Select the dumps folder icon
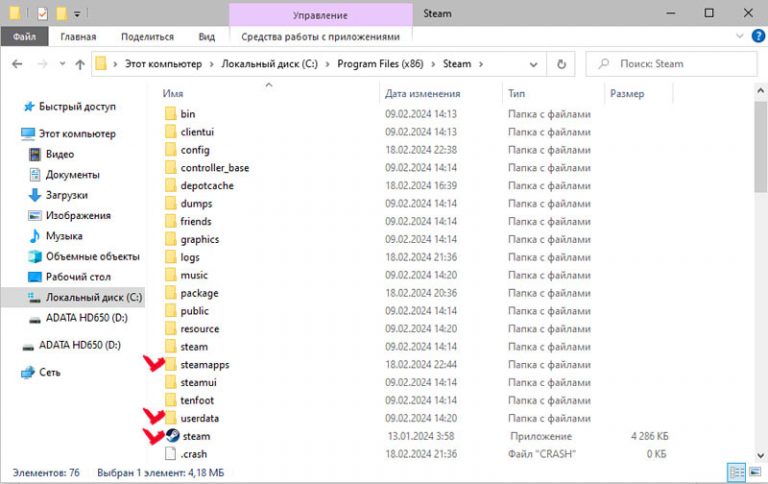The height and width of the screenshot is (484, 768). pos(170,203)
